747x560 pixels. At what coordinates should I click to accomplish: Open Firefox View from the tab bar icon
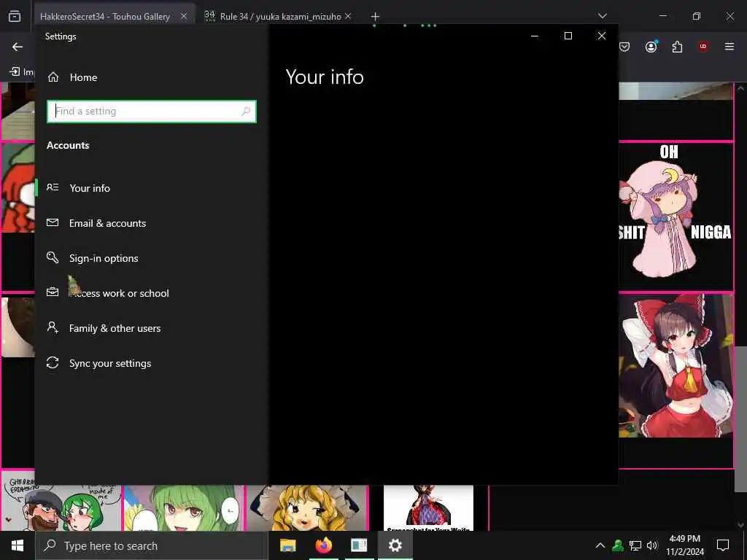pyautogui.click(x=15, y=16)
